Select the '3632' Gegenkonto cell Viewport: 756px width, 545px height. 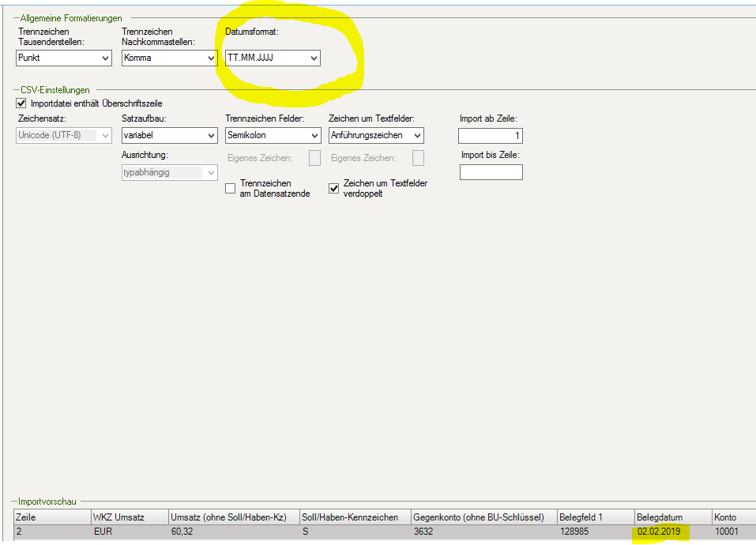484,532
